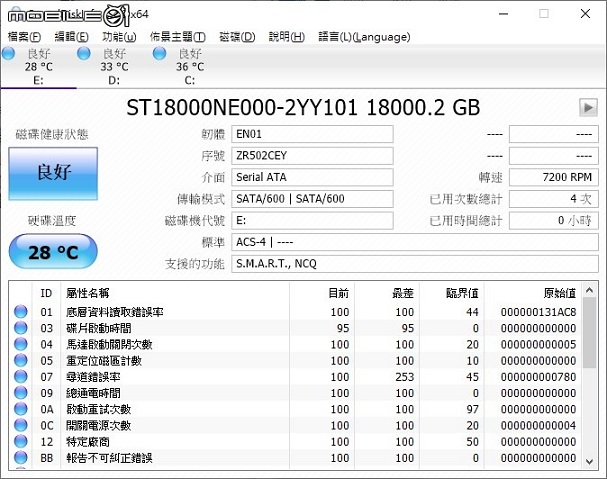Click status orb for attribute 04
607x479 pixels.
click(21, 344)
